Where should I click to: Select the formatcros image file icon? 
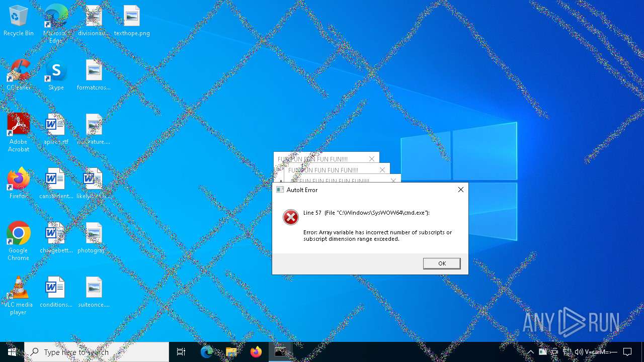pos(94,75)
